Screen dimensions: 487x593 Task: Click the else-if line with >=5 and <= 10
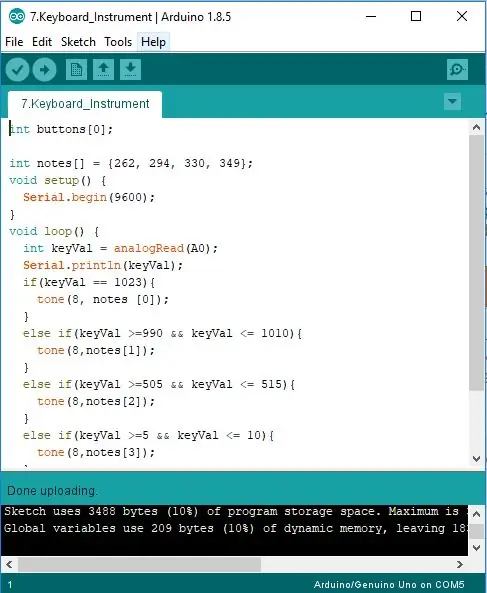(x=148, y=436)
